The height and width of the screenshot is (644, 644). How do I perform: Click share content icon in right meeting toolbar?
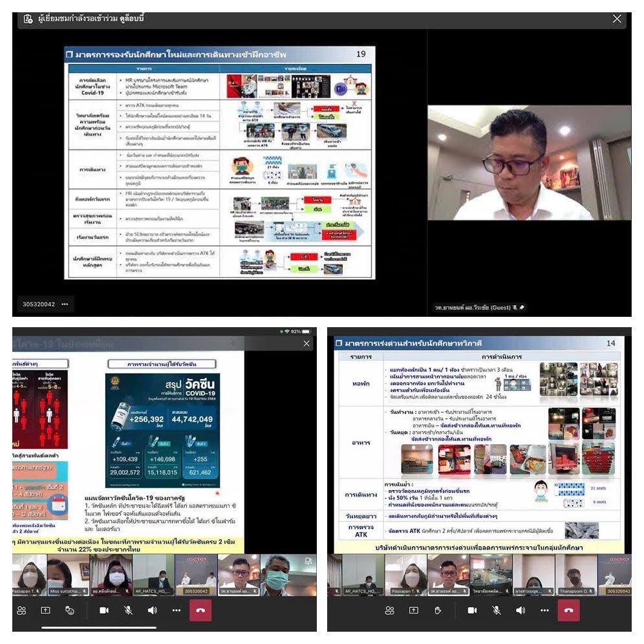[413, 610]
